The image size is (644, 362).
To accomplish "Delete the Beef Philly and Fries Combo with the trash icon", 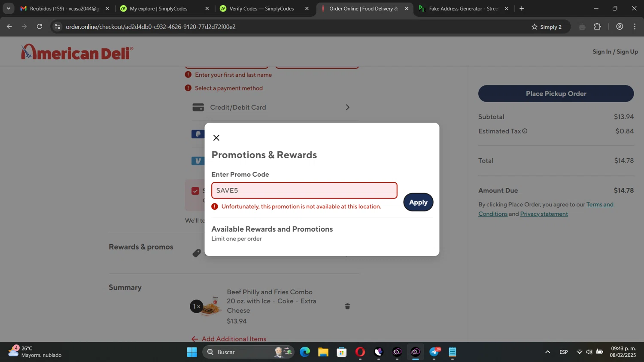I will (x=347, y=306).
